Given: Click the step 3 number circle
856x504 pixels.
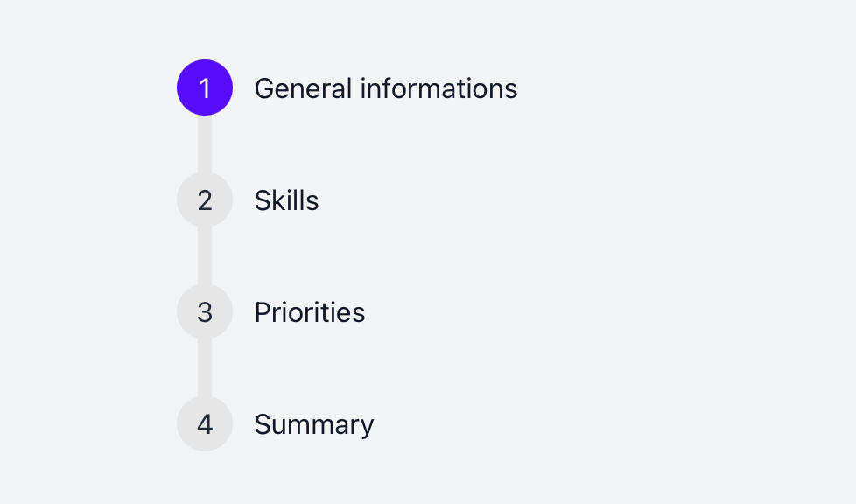Looking at the screenshot, I should (205, 312).
